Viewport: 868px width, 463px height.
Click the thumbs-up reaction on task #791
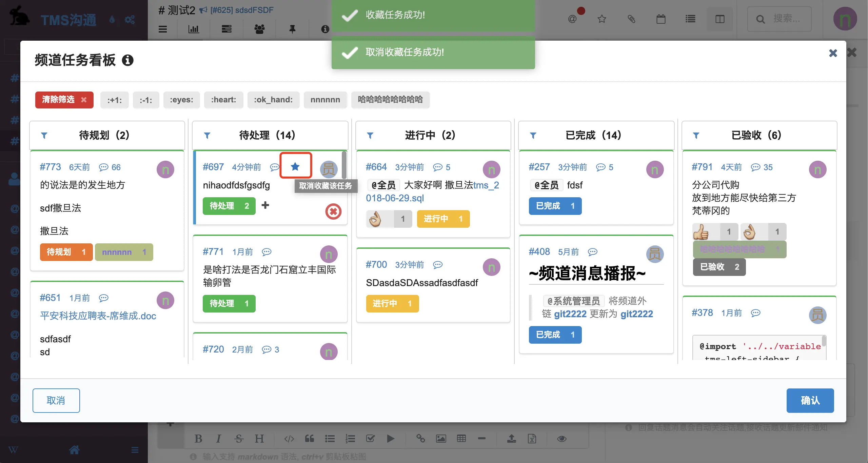[715, 232]
